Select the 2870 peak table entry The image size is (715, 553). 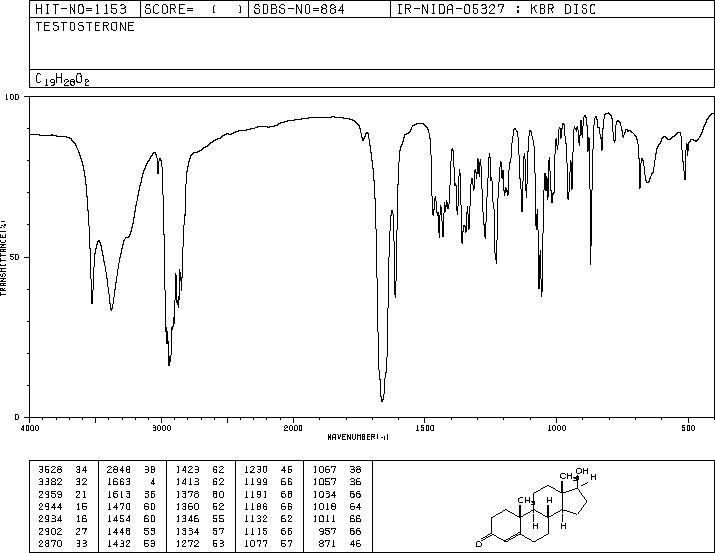coord(63,543)
